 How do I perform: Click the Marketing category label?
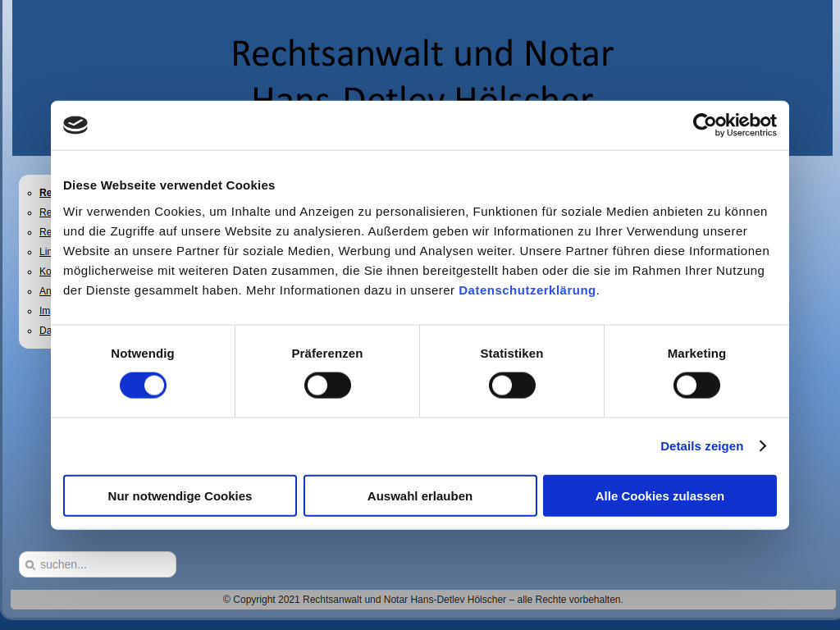[696, 353]
